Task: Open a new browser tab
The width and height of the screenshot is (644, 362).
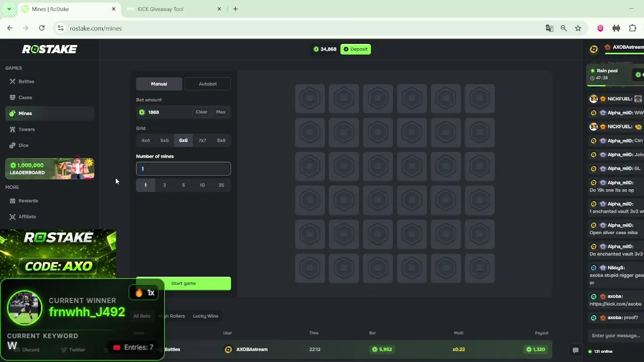Action: 235,9
